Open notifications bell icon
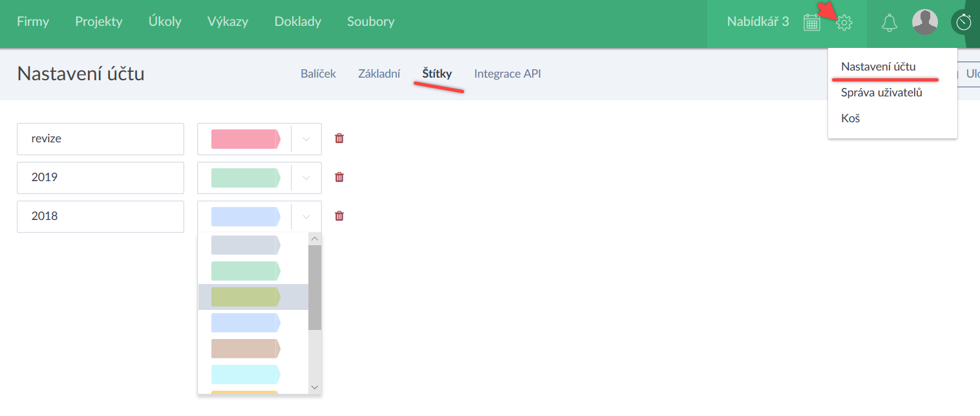 click(x=889, y=23)
